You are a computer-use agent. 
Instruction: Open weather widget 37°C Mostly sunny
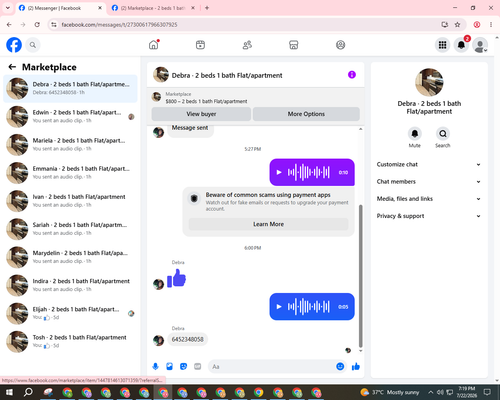pos(390,392)
